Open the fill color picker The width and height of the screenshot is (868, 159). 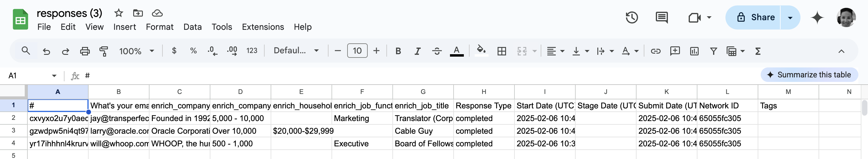click(x=481, y=51)
